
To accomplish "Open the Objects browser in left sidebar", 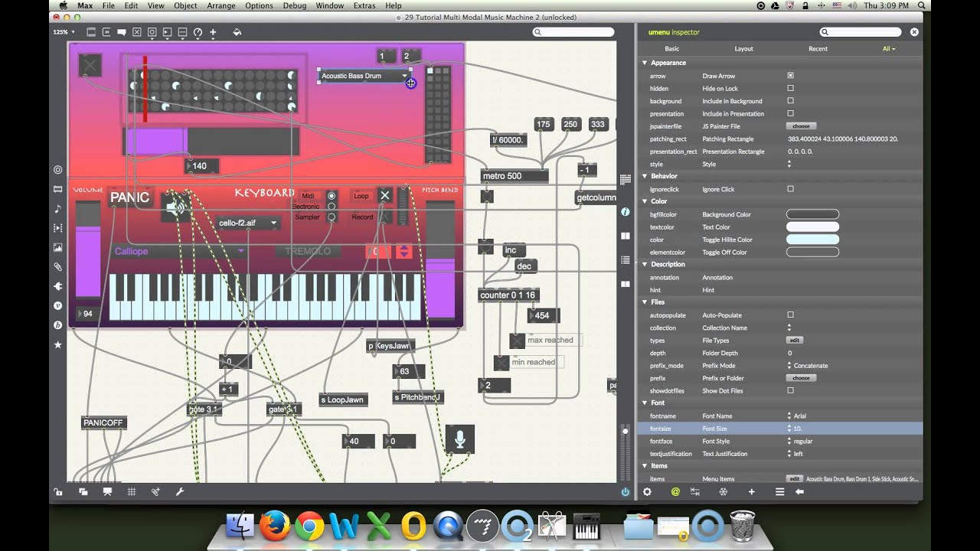I will pos(58,170).
